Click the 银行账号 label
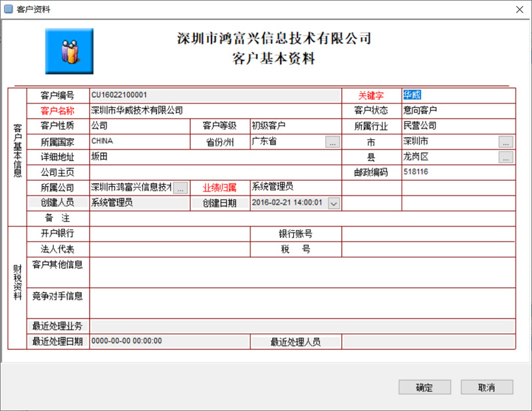The image size is (532, 411). click(295, 234)
